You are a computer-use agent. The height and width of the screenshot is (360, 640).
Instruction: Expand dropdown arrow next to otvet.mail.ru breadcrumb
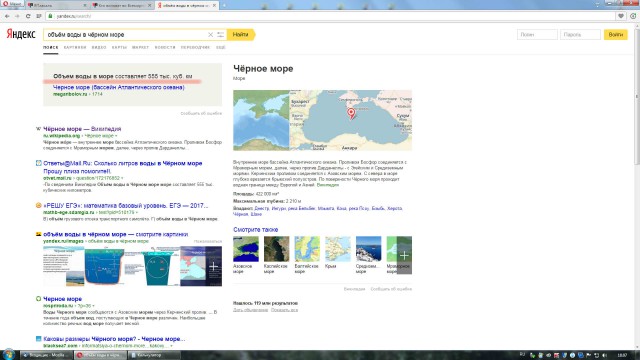122,178
